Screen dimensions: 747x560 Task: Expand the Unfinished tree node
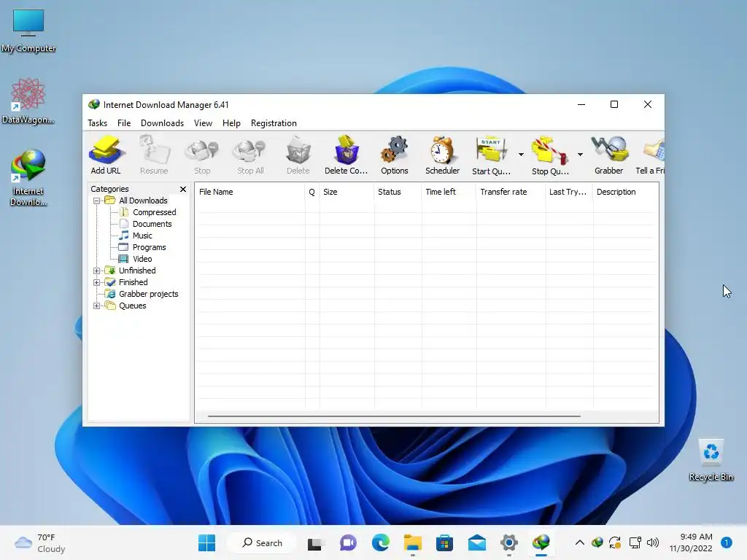coord(97,271)
